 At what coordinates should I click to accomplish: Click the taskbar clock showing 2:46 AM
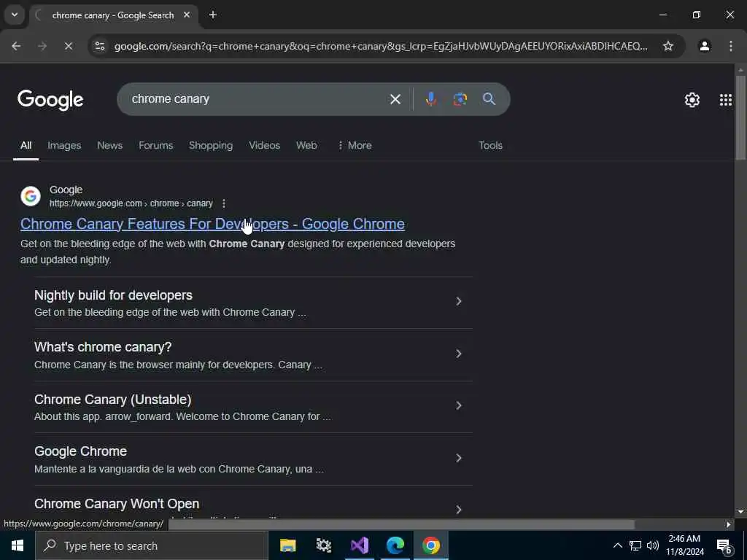coord(684,545)
